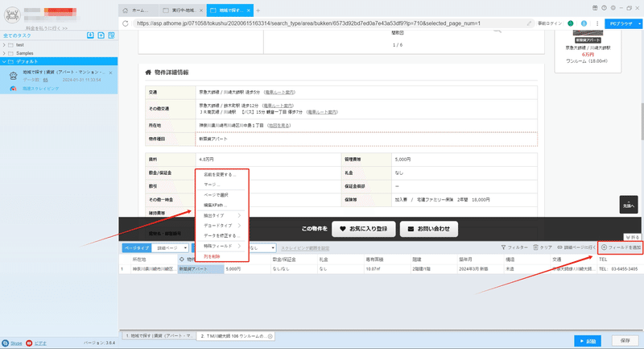Click the pencil edit icon in the URL bar
This screenshot has width=644, height=349.
pos(529,23)
